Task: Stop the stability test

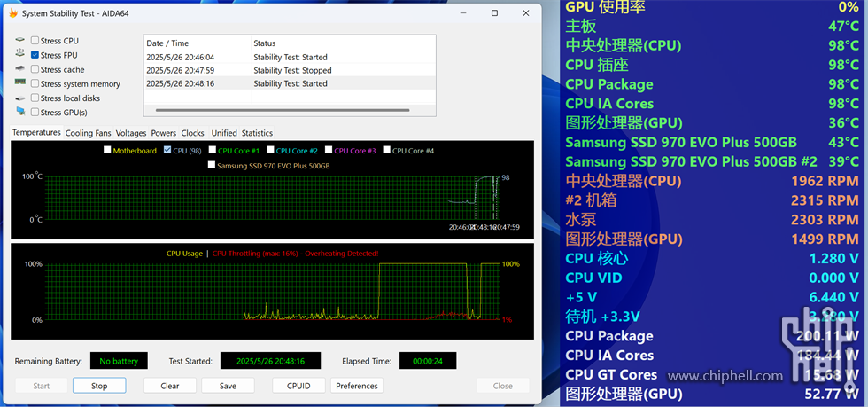Action: pos(99,386)
